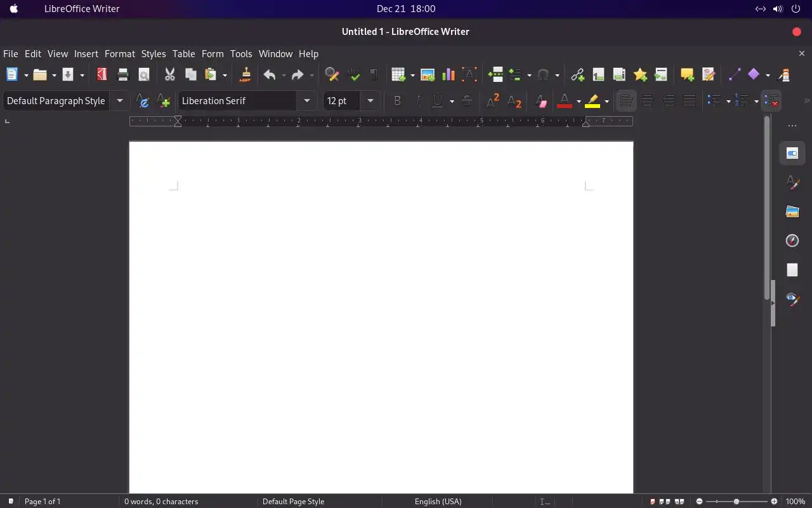This screenshot has width=812, height=508.
Task: Select Clone Formatting paintbrush
Action: tap(246, 75)
